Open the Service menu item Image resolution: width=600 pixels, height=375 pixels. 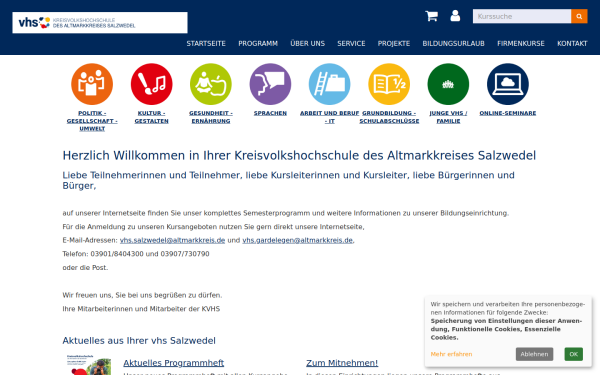(351, 44)
